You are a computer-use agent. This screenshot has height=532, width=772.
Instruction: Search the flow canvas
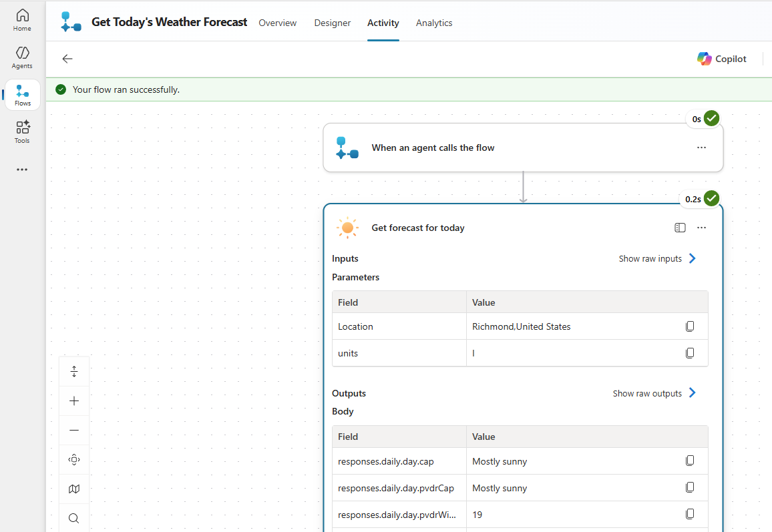pos(74,518)
